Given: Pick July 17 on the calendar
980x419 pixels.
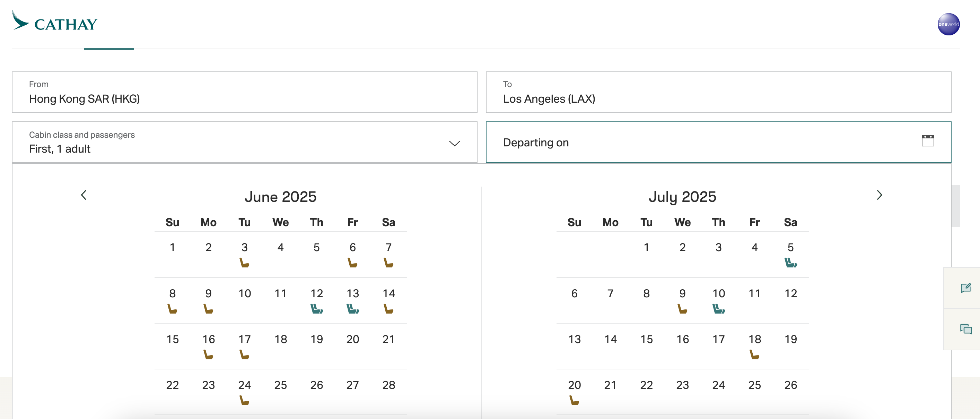Looking at the screenshot, I should click(x=718, y=339).
